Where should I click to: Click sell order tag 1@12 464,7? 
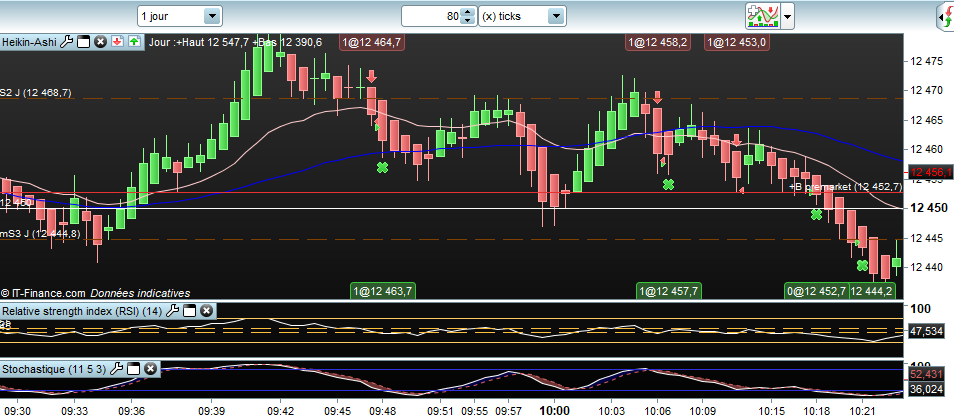(x=371, y=43)
